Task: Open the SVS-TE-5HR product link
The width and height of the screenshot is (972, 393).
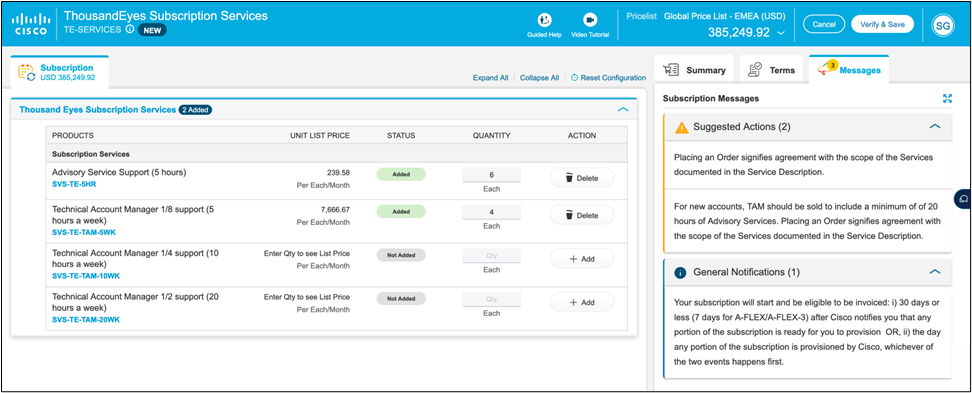Action: pyautogui.click(x=74, y=184)
